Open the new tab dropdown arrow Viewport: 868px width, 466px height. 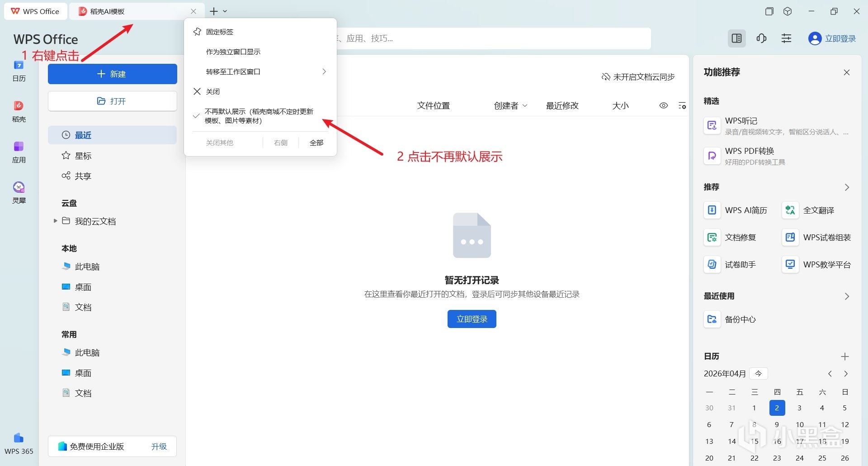point(225,11)
